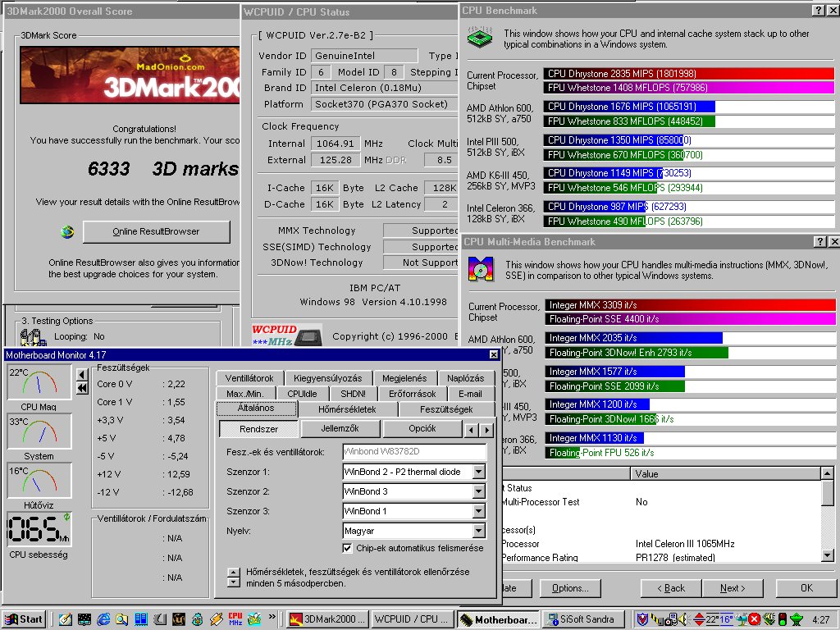Click the Hűtővíz temperature gauge
840x630 pixels.
[39, 481]
